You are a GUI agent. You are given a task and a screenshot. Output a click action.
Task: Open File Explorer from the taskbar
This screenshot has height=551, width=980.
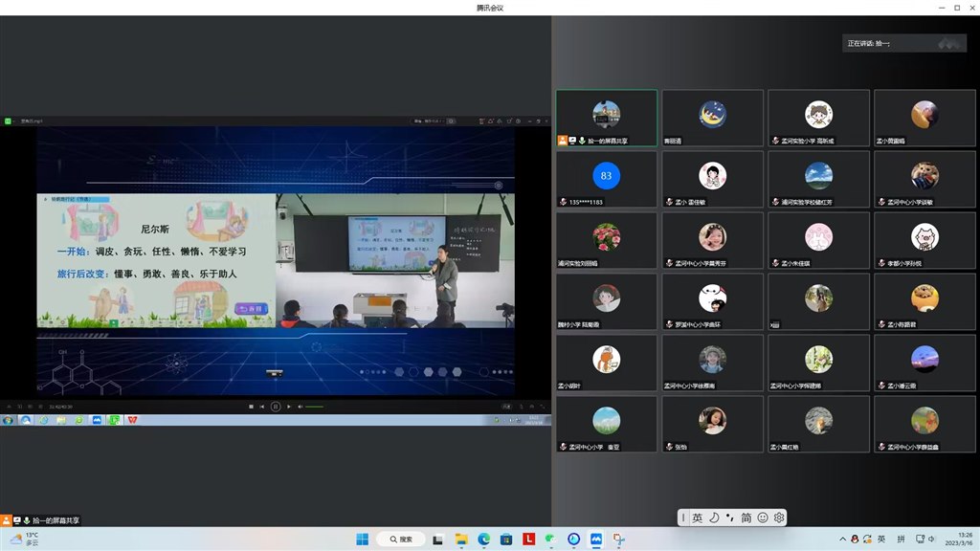click(460, 540)
